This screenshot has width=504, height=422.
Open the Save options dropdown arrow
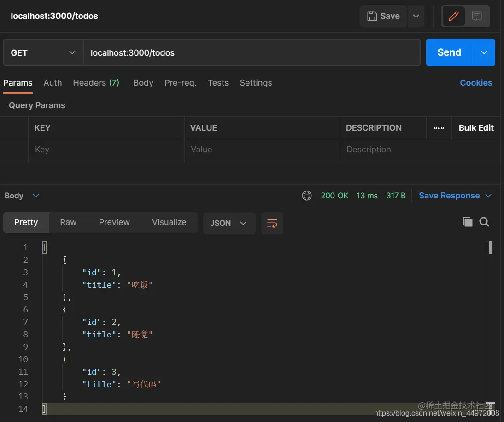[416, 16]
